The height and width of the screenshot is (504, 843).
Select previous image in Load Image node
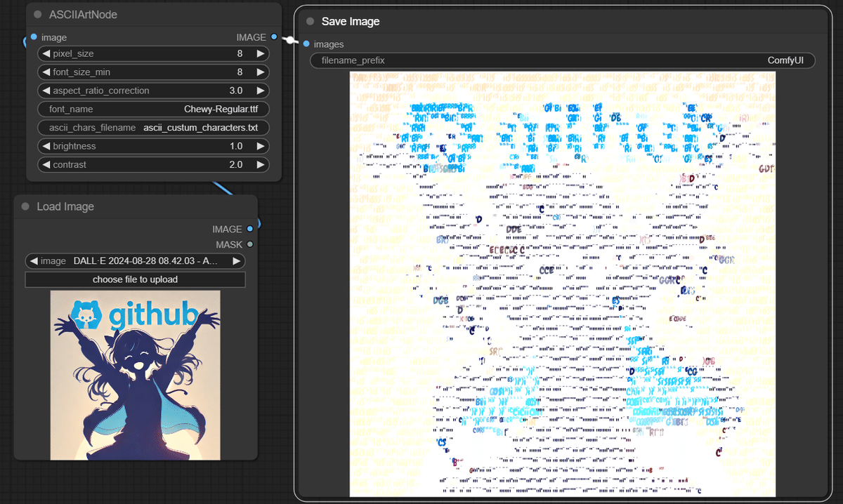click(x=33, y=261)
